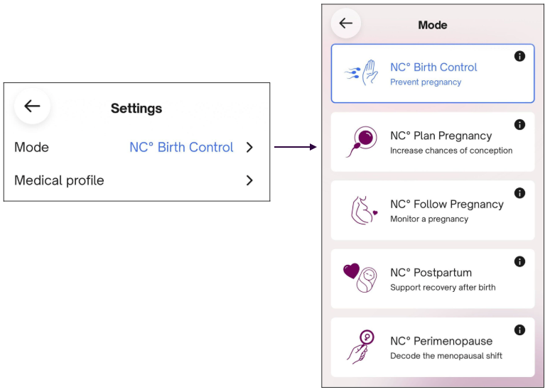Click the heart and baby Postpartum icon
This screenshot has width=550, height=392.
pos(360,278)
